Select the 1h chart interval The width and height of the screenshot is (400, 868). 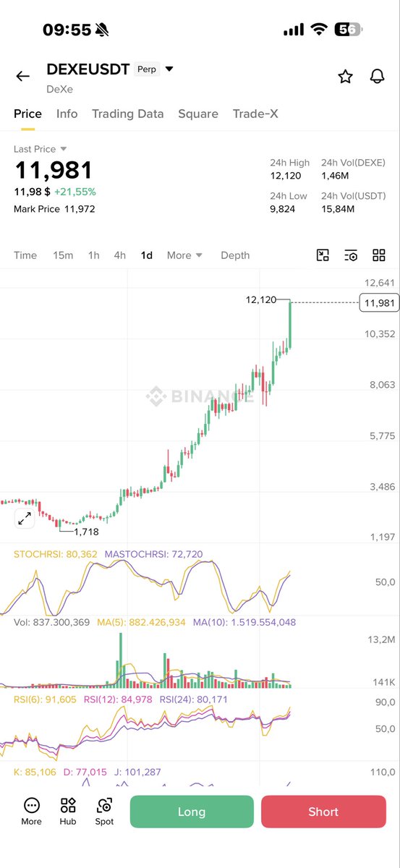click(x=94, y=255)
